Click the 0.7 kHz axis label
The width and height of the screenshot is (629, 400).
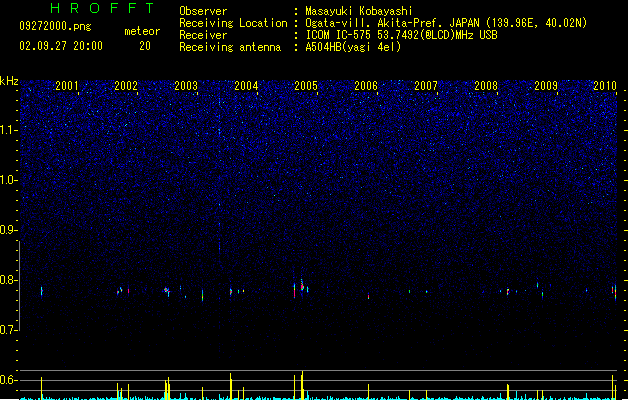point(8,330)
